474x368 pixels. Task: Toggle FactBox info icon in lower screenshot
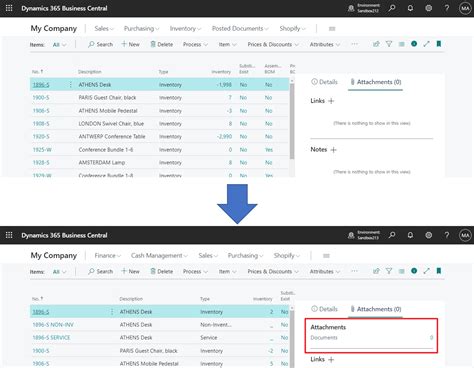(414, 271)
